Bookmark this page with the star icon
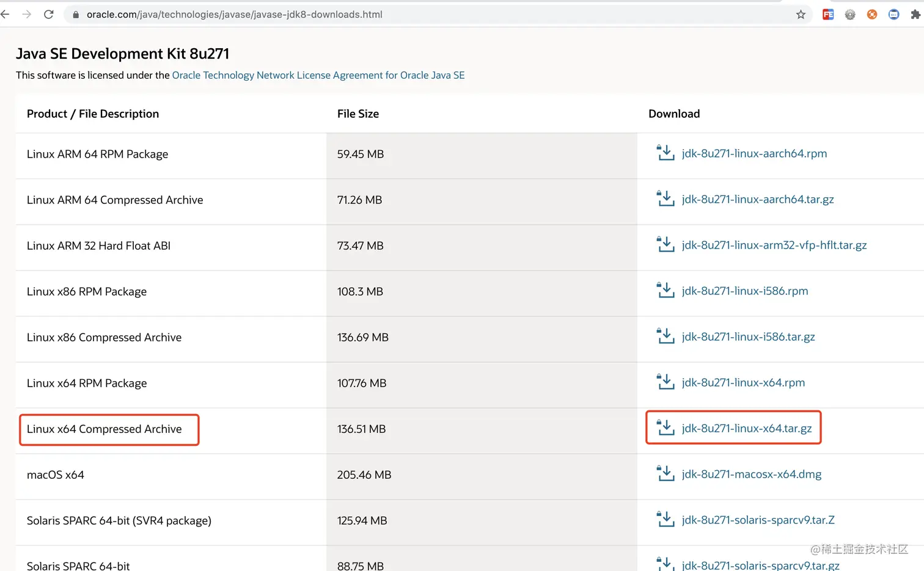Viewport: 924px width, 571px height. (801, 15)
